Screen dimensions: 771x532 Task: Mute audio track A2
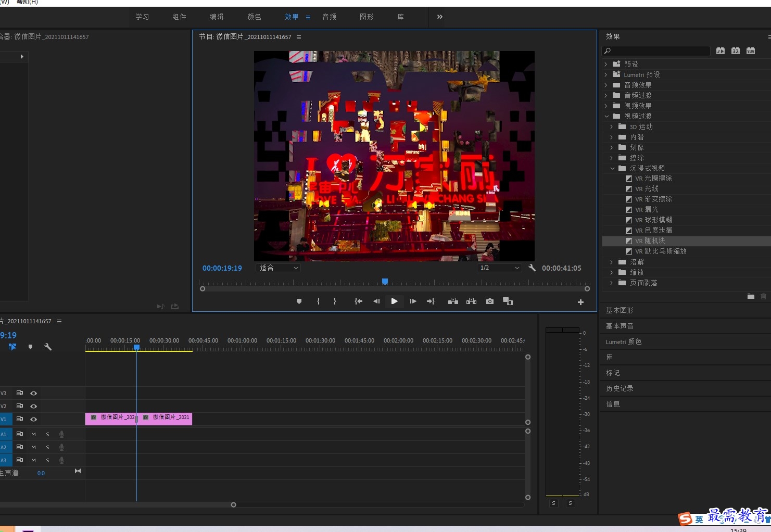(33, 447)
